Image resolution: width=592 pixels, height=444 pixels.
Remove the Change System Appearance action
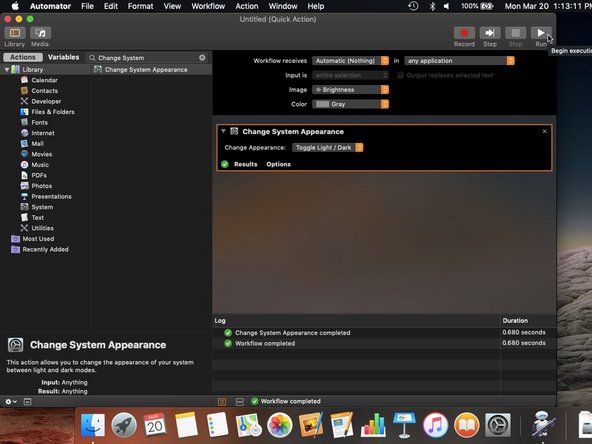pos(544,131)
